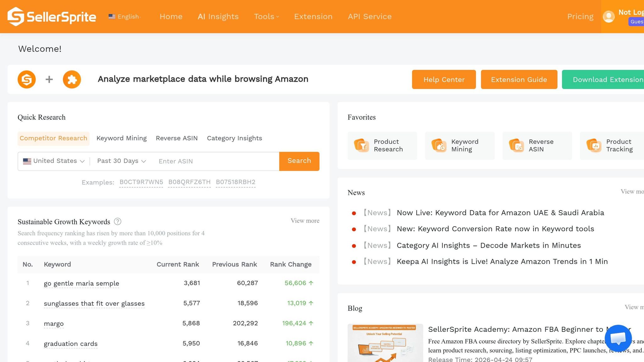Open the SellerSprite Academy blog thumbnail

386,343
